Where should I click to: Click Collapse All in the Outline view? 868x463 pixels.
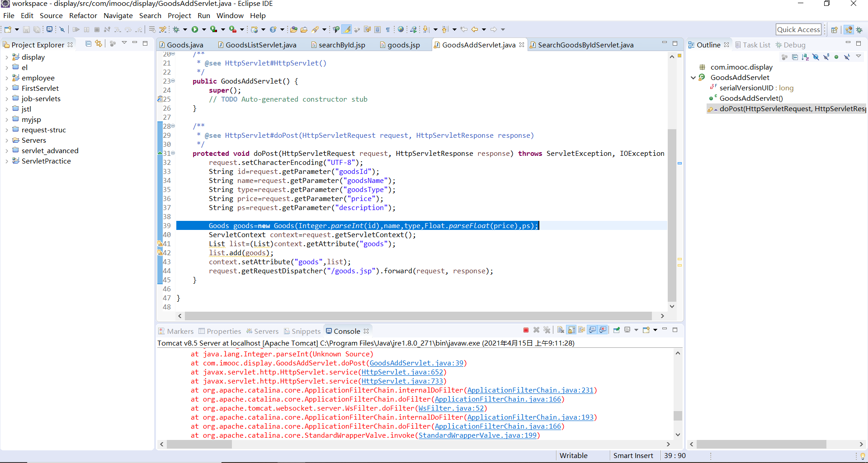coord(795,57)
